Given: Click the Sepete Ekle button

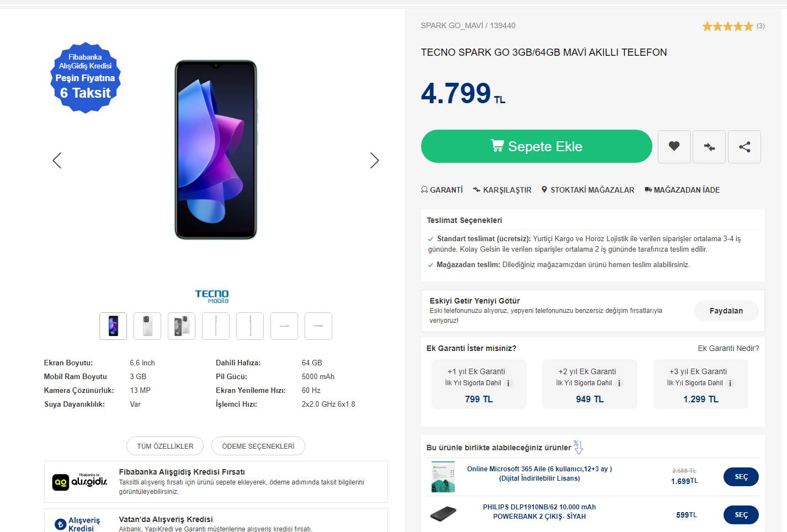Looking at the screenshot, I should (x=536, y=146).
